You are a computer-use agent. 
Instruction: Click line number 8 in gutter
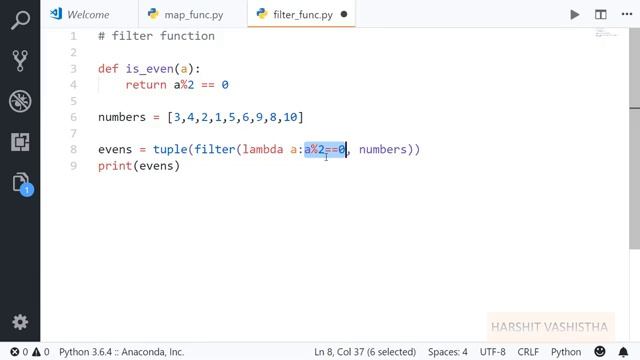[x=73, y=149]
